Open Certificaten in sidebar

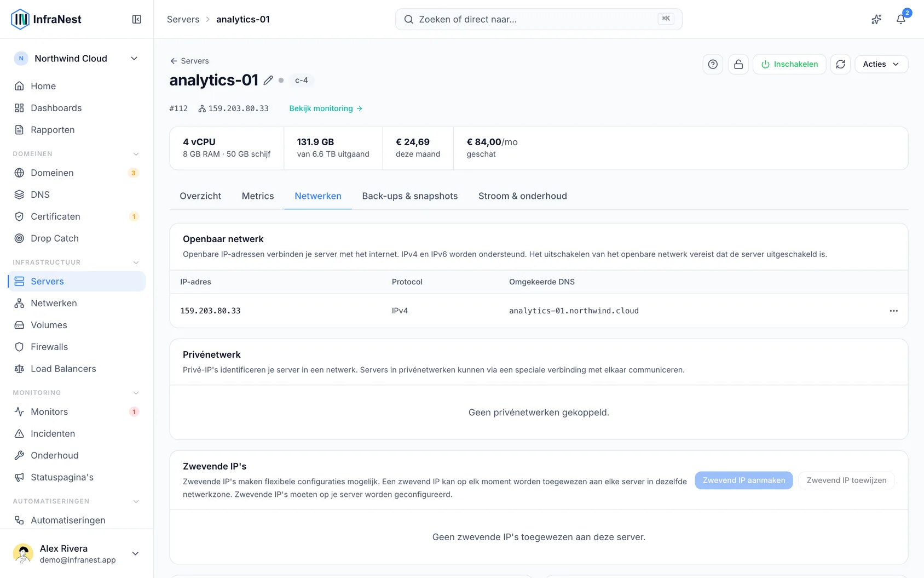click(77, 216)
